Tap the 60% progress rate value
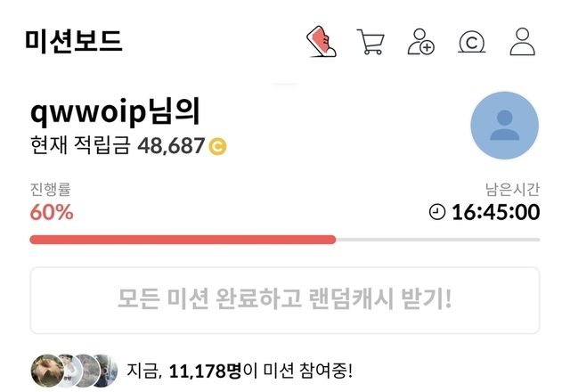 click(52, 212)
